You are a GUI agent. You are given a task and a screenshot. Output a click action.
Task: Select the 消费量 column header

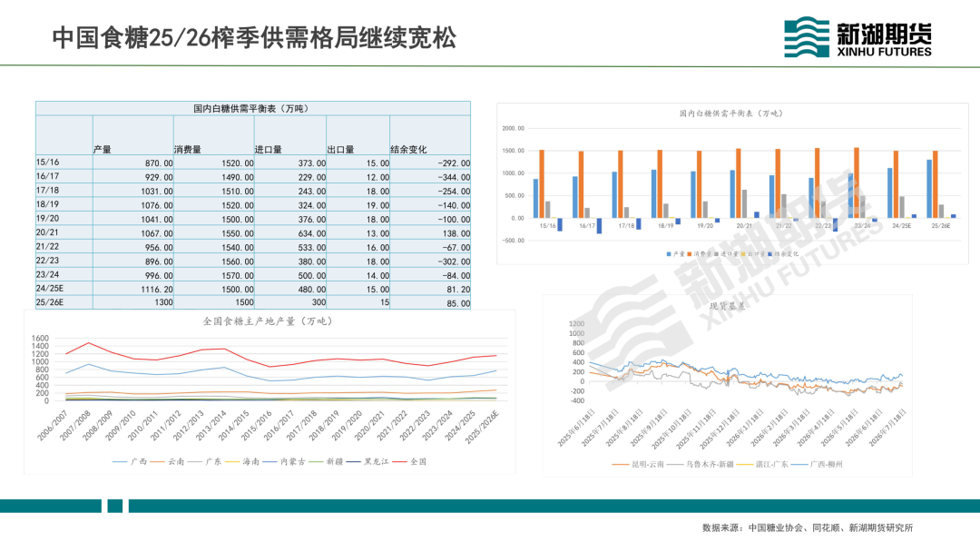coord(188,150)
